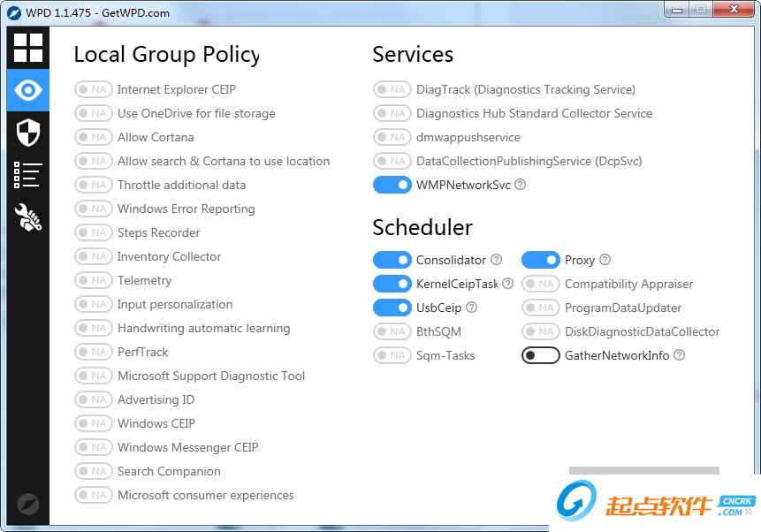Turn off the Consolidator scheduler toggle
761x532 pixels.
pyautogui.click(x=392, y=260)
